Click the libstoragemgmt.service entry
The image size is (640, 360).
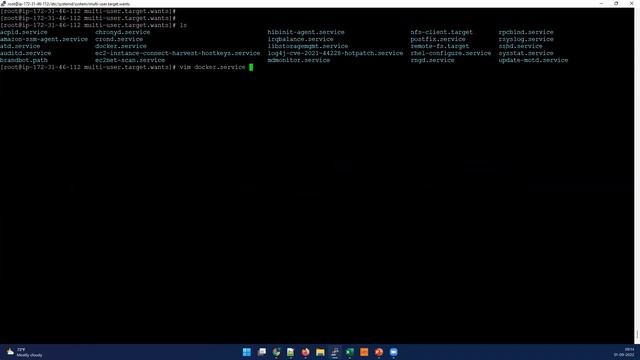pos(308,46)
